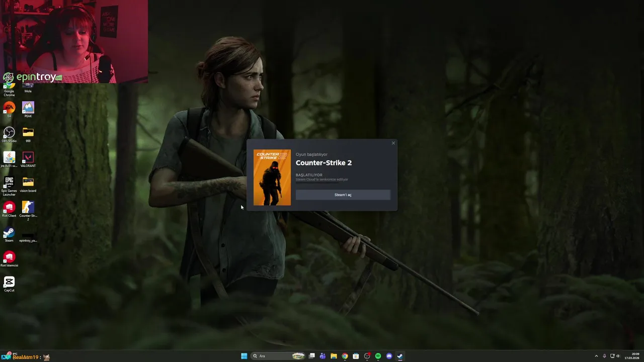Click the microphone tray icon
This screenshot has width=644, height=362.
(x=604, y=356)
